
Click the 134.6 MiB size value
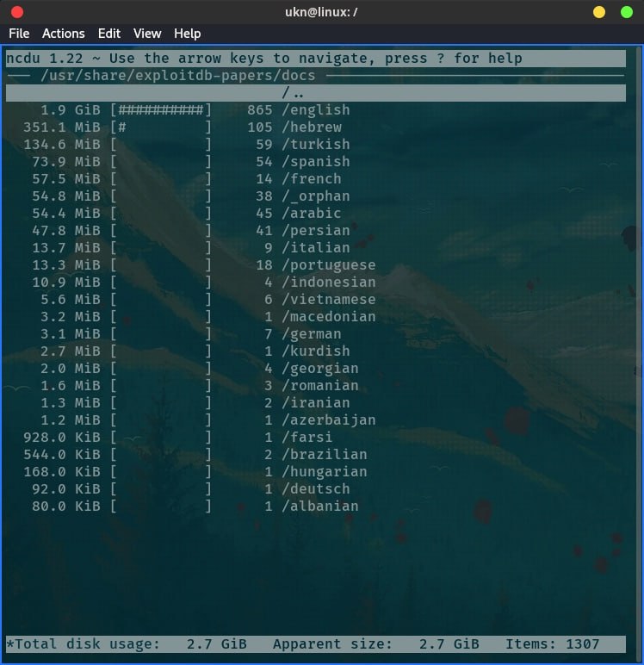[x=62, y=145]
